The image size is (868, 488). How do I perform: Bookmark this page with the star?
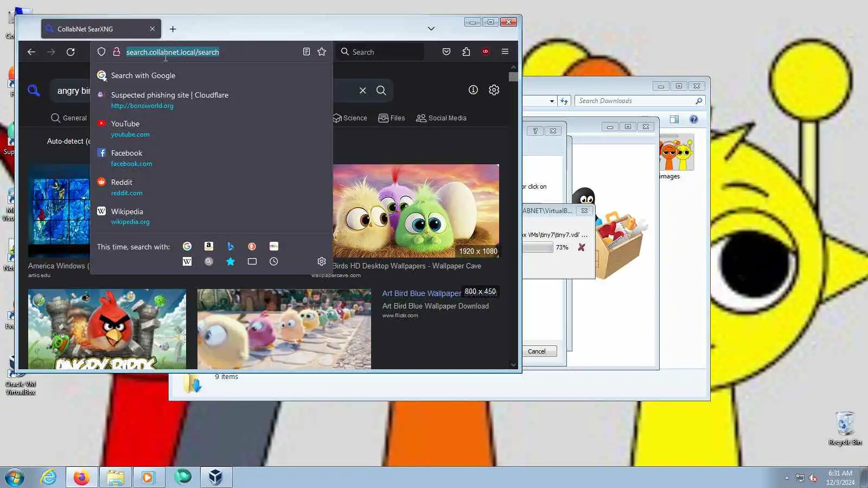click(x=322, y=52)
